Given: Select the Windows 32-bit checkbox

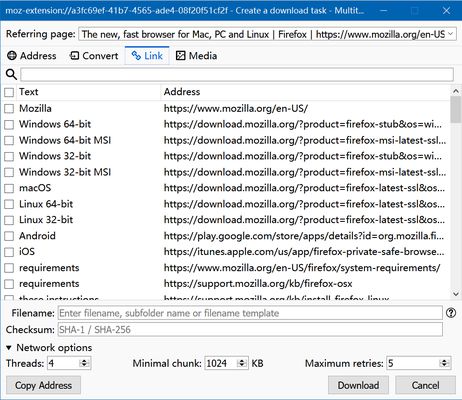Looking at the screenshot, I should point(9,156).
